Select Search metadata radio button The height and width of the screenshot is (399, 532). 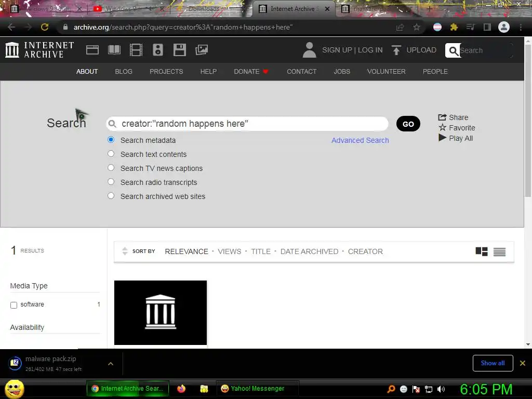coord(111,139)
